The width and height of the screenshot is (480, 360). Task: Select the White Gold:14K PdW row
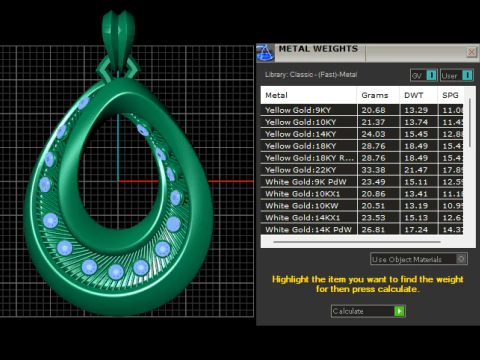(x=362, y=230)
